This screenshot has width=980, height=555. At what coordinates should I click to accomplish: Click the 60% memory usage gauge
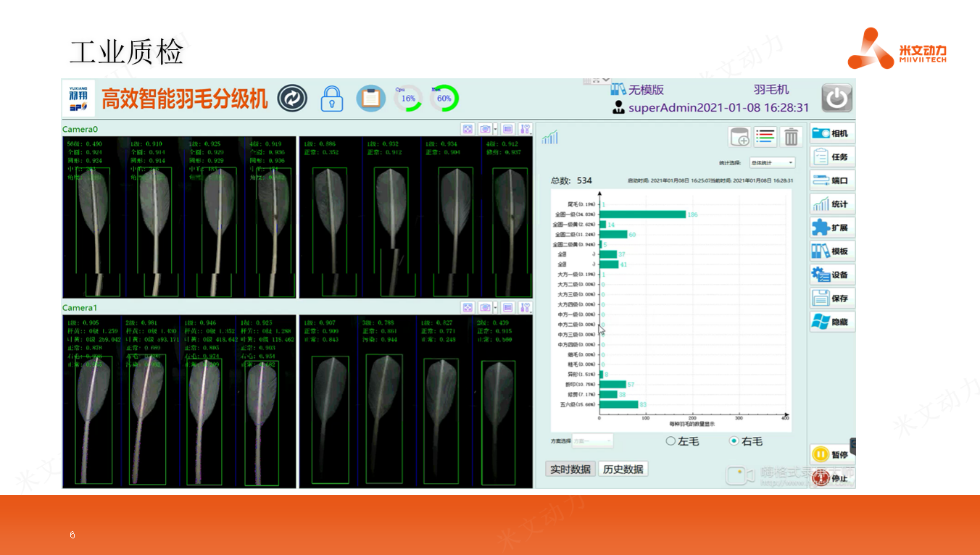coord(444,99)
